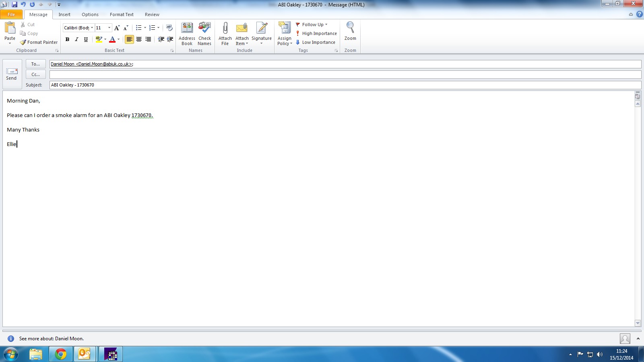Viewport: 644px width, 362px height.
Task: Run Check Names on recipients
Action: pos(204,34)
